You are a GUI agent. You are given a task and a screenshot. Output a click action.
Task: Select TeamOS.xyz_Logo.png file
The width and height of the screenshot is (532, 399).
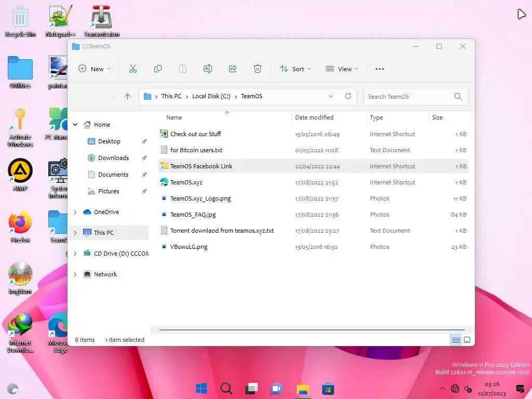click(313, 198)
